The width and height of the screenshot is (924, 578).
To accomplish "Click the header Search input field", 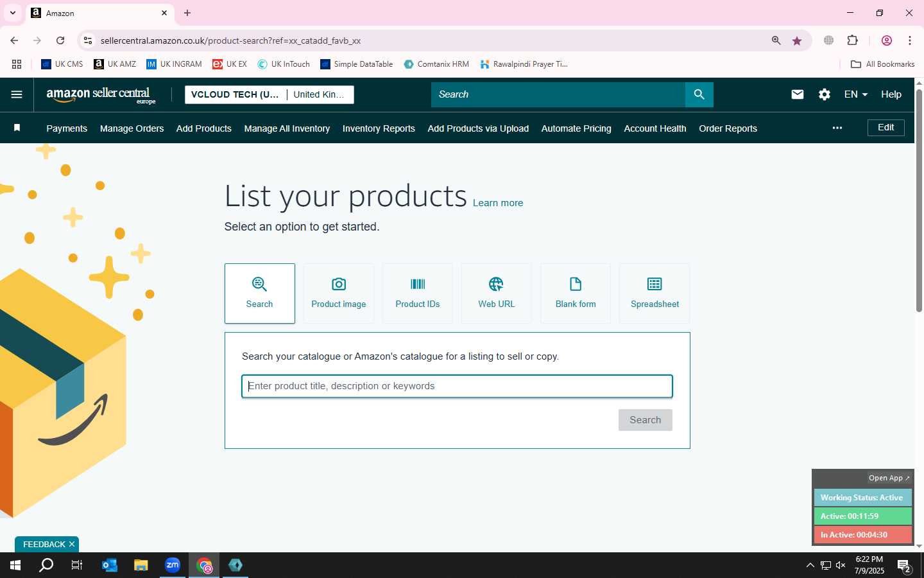I will 558,94.
